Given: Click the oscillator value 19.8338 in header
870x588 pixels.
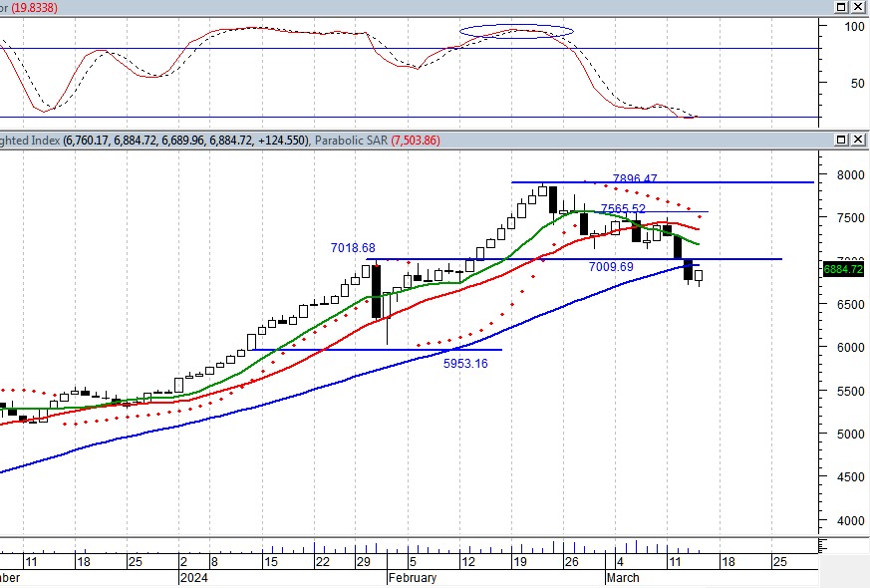Looking at the screenshot, I should pyautogui.click(x=36, y=6).
